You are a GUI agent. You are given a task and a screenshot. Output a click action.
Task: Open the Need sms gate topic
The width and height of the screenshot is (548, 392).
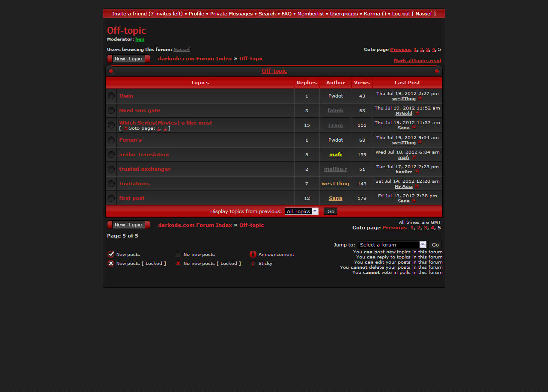tap(140, 110)
